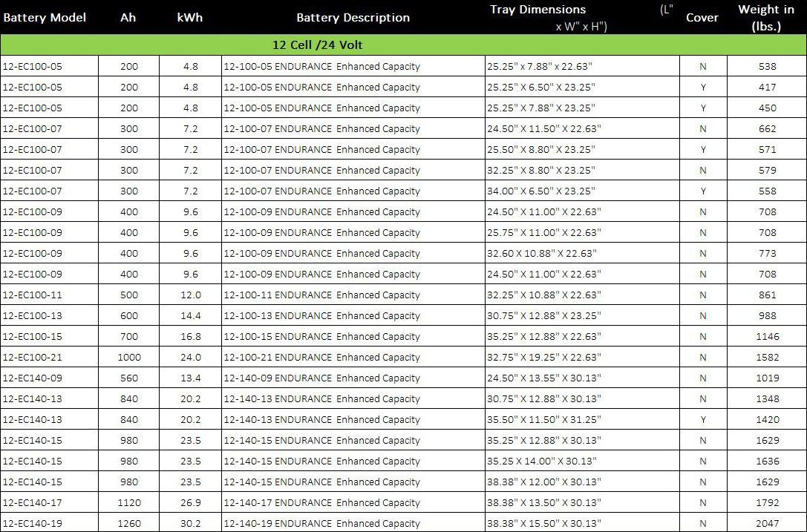This screenshot has height=532, width=807.
Task: Click the kWh value 14.4
Action: [x=190, y=315]
